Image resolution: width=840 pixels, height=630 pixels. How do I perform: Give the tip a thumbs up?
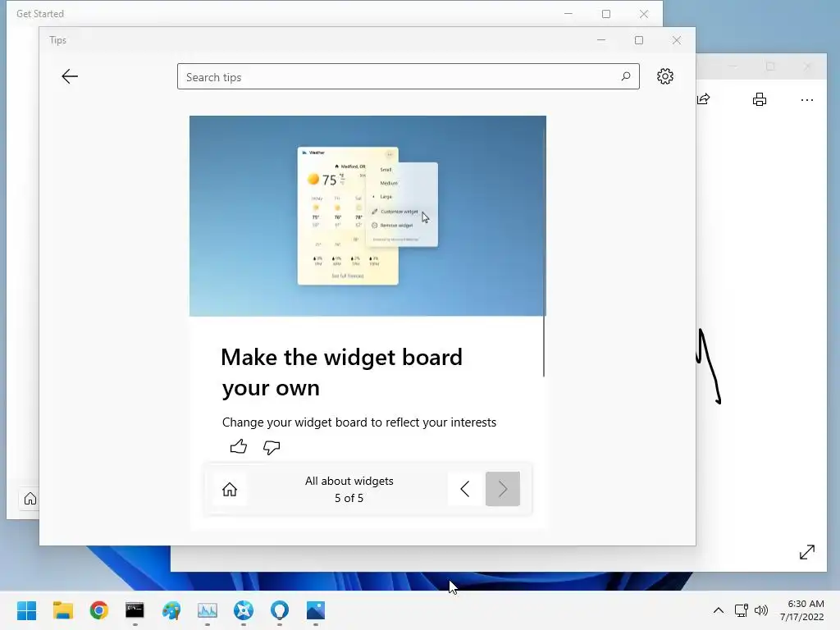point(239,446)
